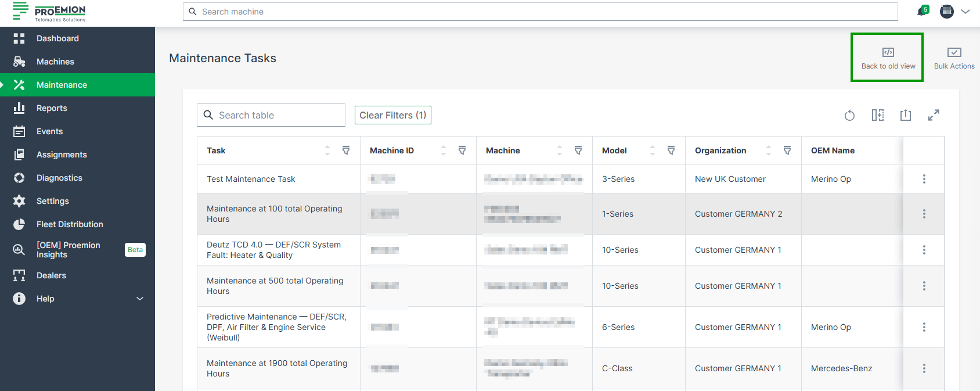This screenshot has width=980, height=391.
Task: Open row menu for Test Maintenance Task
Action: [x=924, y=179]
